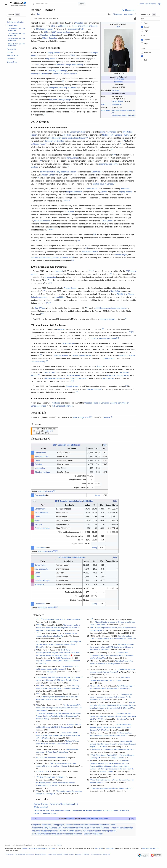Open the View source tab
The width and height of the screenshot is (167, 868).
tap(117, 14)
